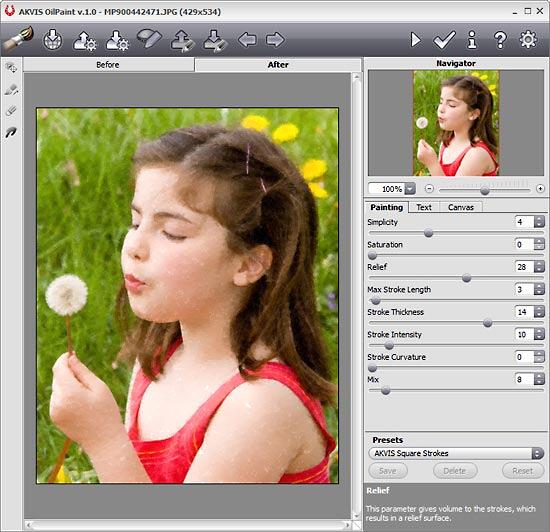Image resolution: width=550 pixels, height=532 pixels.
Task: Click the Navigator thumbnail preview
Action: pos(456,123)
